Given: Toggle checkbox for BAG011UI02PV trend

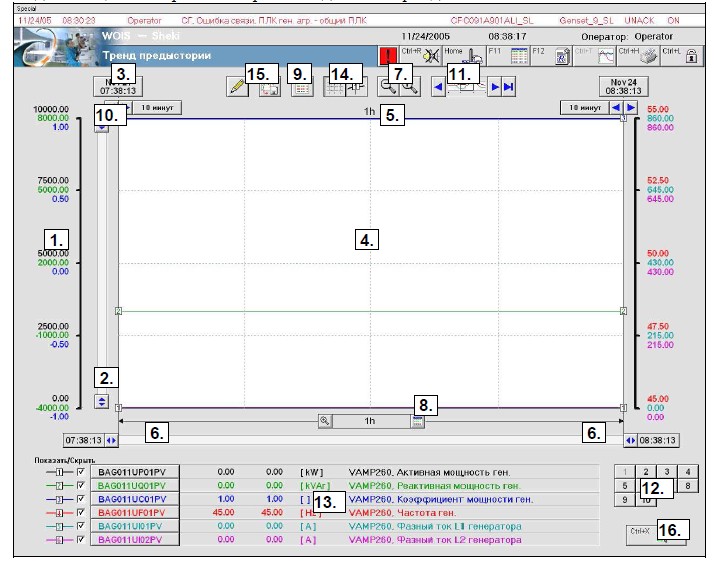Looking at the screenshot, I should pyautogui.click(x=81, y=540).
